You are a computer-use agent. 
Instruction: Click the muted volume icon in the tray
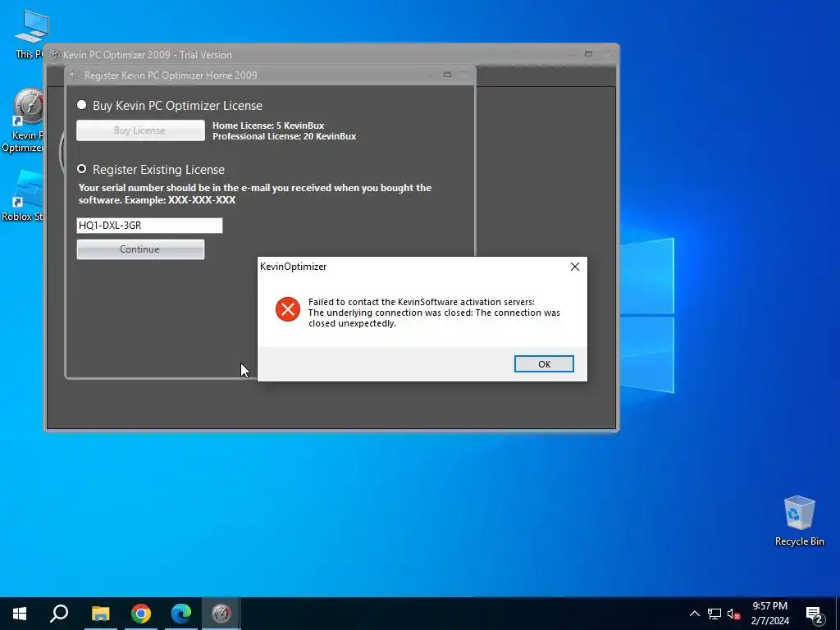coord(733,614)
